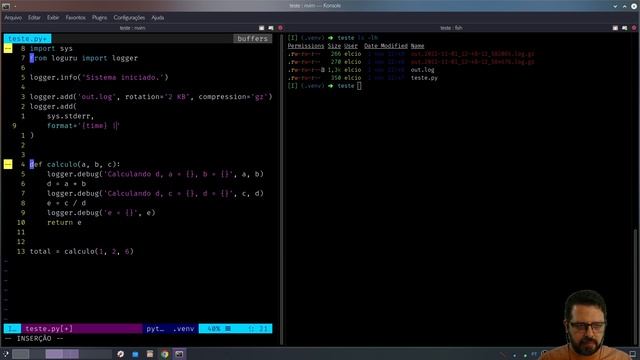
Task: Click the yellow fold marker beside import sys
Action: [8, 48]
